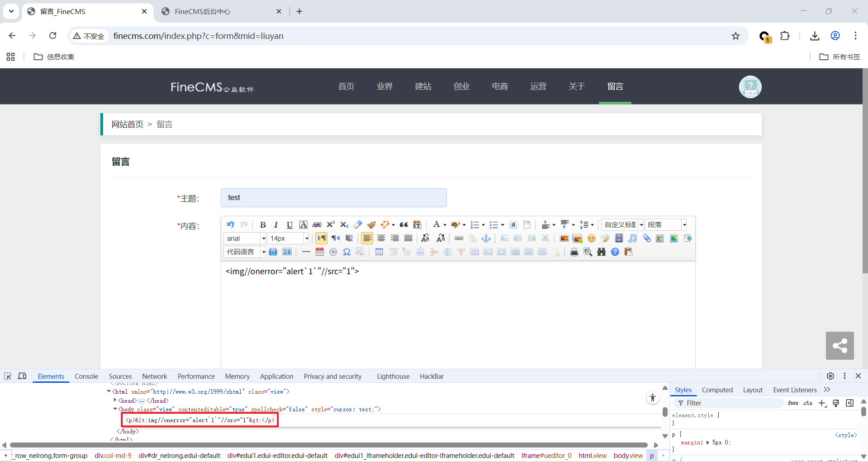Show more Styles pane tabs

[x=827, y=390]
